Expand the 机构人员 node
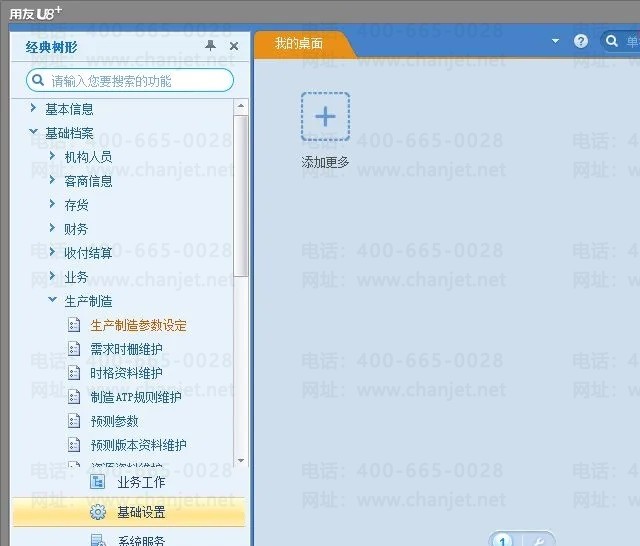640x546 pixels. pos(52,156)
